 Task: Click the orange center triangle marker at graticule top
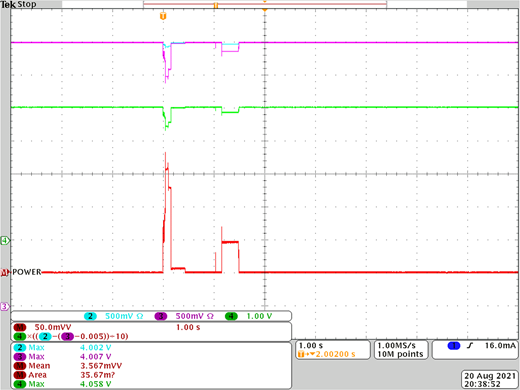265,11
